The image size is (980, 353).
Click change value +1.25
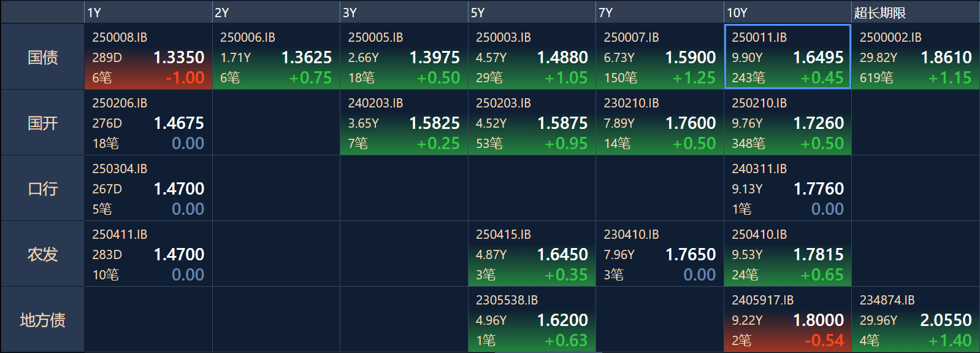coord(694,78)
